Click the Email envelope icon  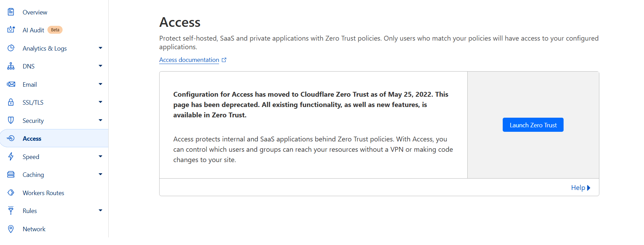pos(11,84)
